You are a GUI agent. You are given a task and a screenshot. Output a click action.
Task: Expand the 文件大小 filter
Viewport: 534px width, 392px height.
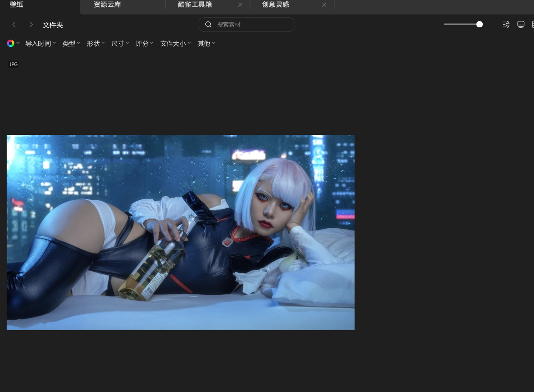tap(176, 43)
